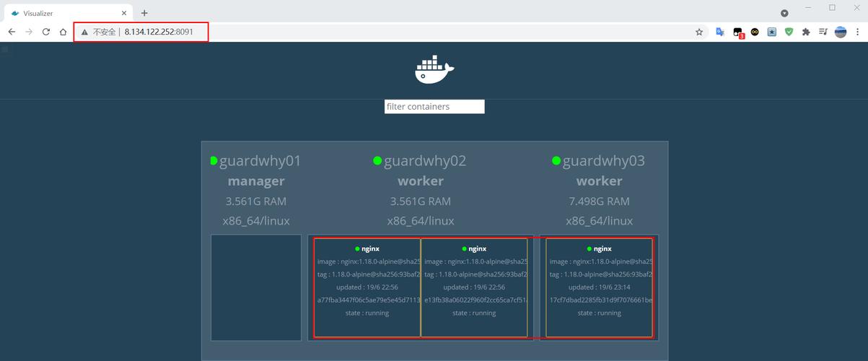The height and width of the screenshot is (361, 868).
Task: Click the green status dot beside guardwhy02
Action: (377, 161)
